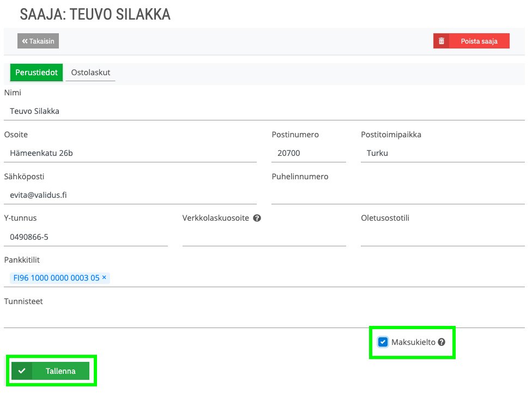Click the double-chevron icon on Takaisin
This screenshot has width=532, height=394.
click(25, 41)
